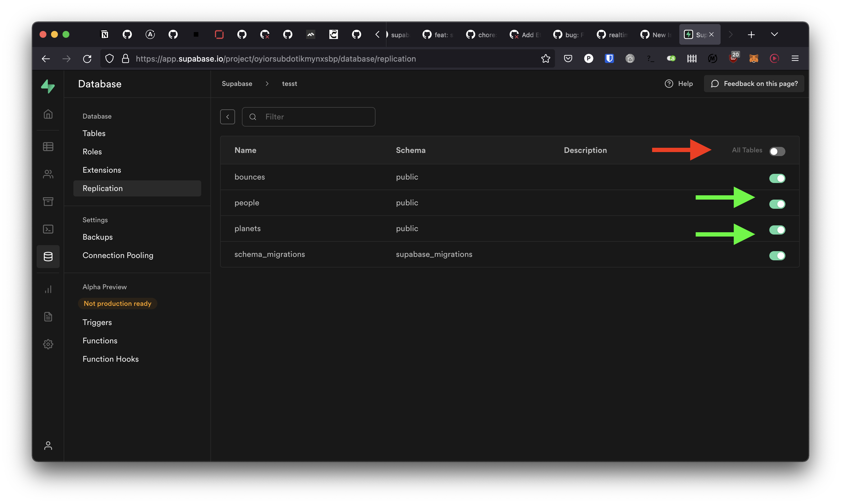
Task: Enable the All Tables toggle
Action: coord(777,151)
